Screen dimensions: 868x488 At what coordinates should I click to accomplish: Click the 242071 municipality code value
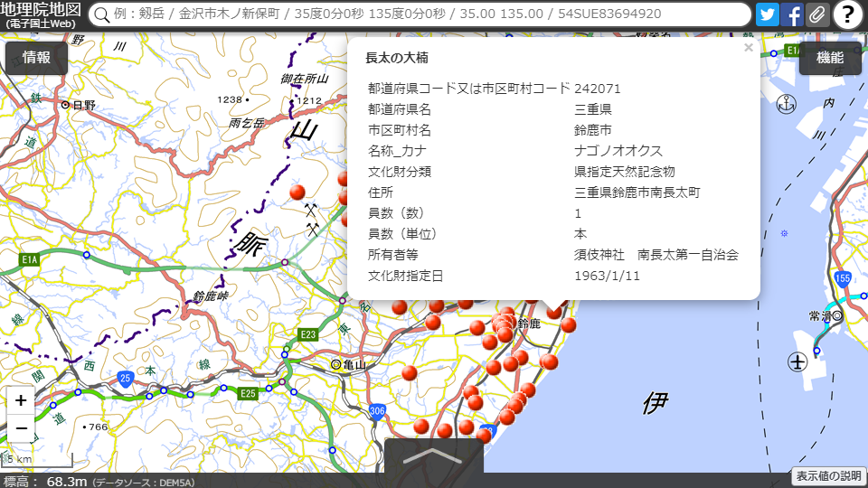(598, 89)
